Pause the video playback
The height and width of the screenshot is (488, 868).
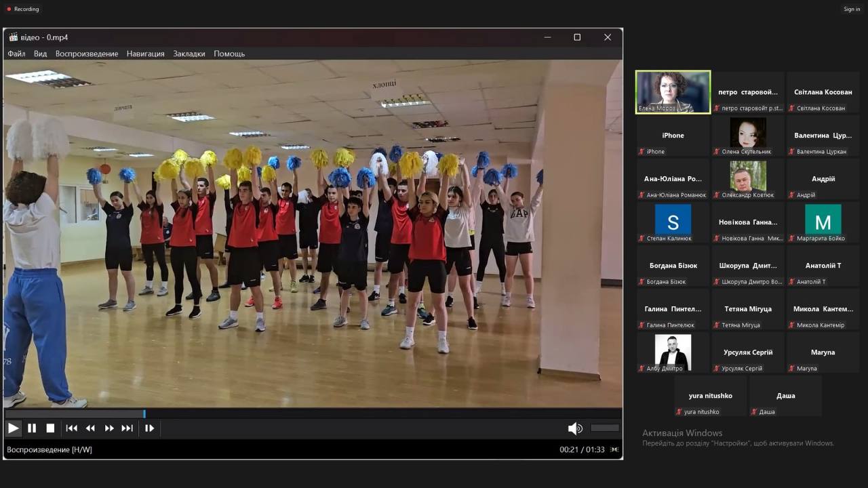pyautogui.click(x=32, y=428)
